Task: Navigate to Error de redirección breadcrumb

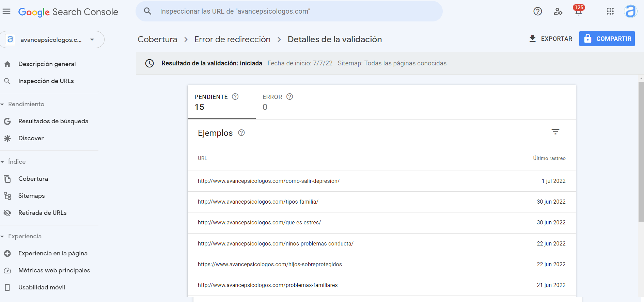Action: pos(232,39)
